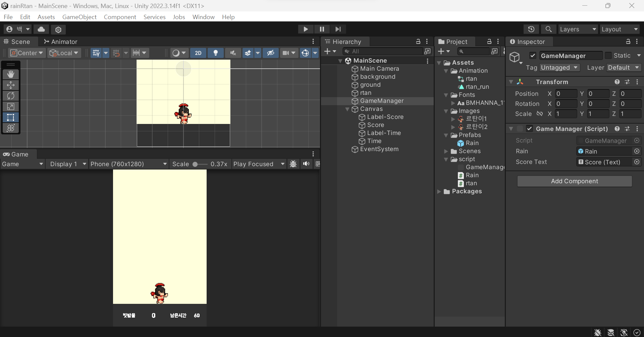Viewport: 644px width, 337px height.
Task: Lock the Hierarchy panel
Action: pos(418,42)
